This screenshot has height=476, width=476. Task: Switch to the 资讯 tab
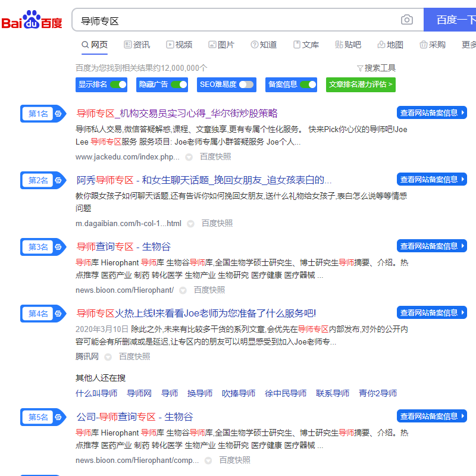point(137,45)
